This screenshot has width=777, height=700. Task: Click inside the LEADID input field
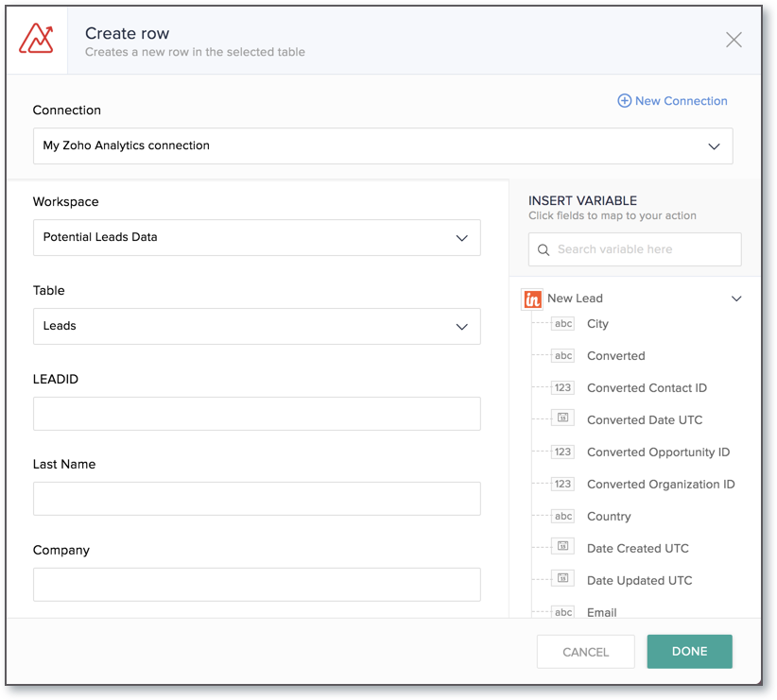257,414
